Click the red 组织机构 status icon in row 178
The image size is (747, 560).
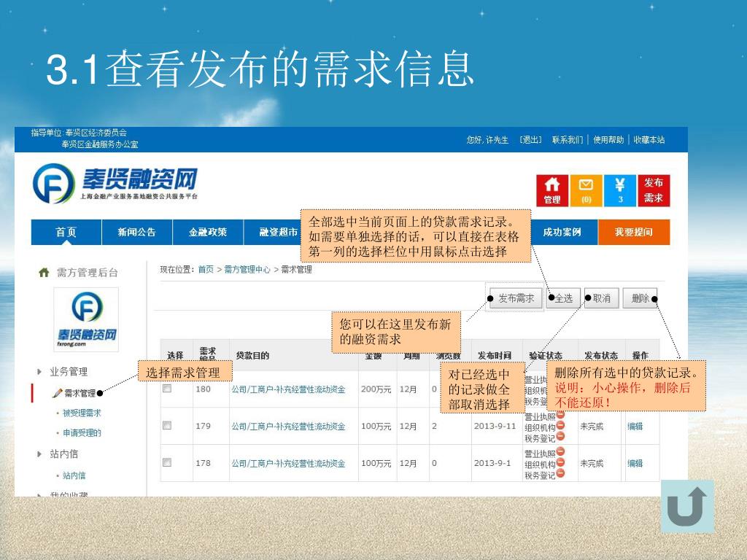560,462
